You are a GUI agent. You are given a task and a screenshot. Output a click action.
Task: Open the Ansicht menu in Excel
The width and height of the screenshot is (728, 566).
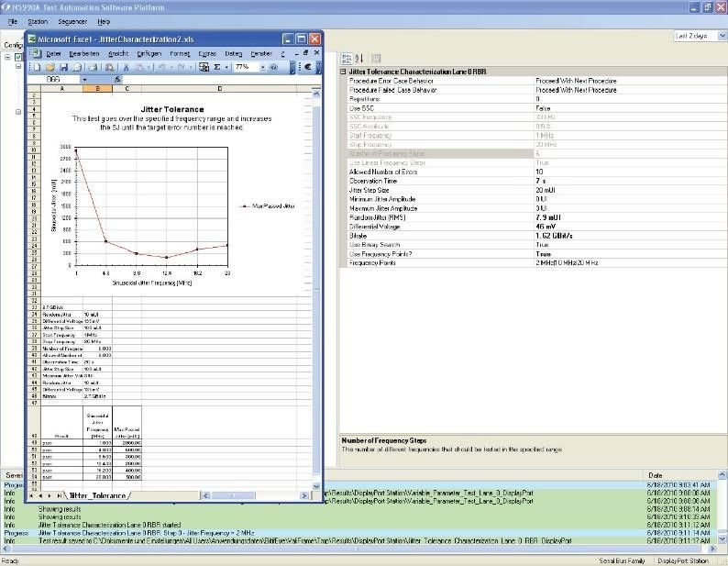118,53
